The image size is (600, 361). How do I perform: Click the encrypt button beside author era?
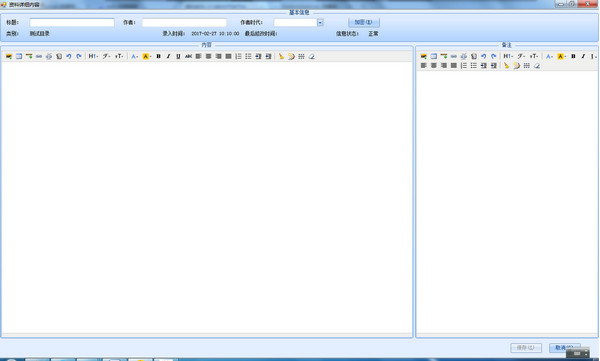coord(364,22)
